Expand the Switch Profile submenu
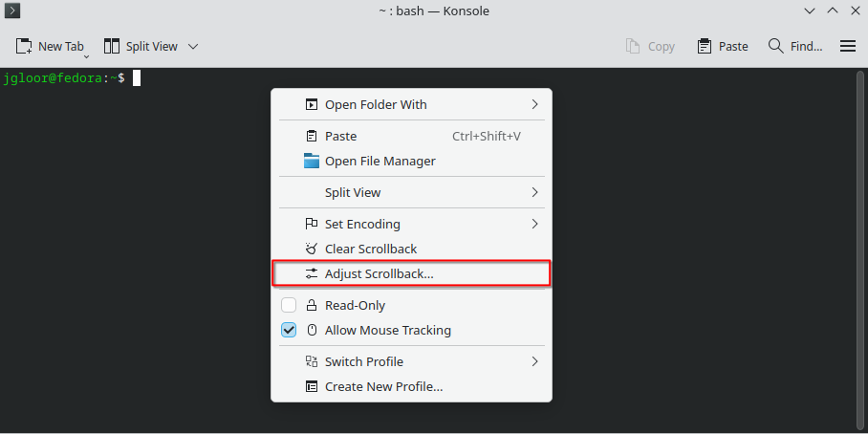Screen dimensions: 868x434 (534, 361)
